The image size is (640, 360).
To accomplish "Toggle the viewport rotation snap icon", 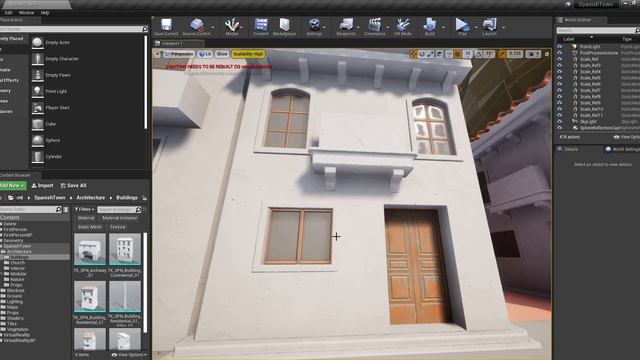I will [x=479, y=54].
